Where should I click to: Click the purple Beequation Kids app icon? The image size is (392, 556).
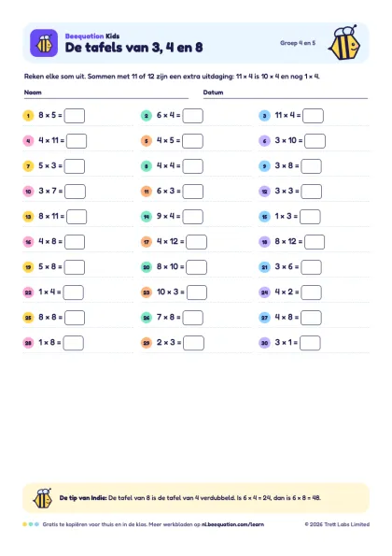[44, 43]
